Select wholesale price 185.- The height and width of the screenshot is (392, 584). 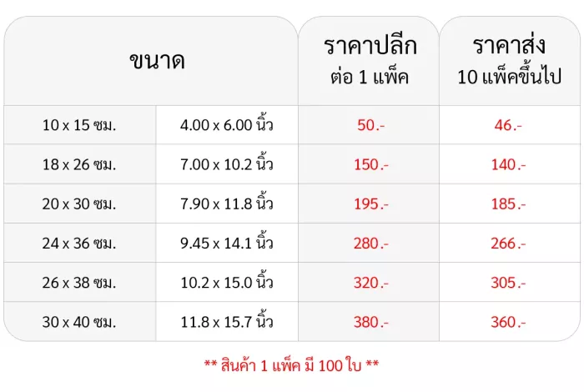(x=508, y=204)
